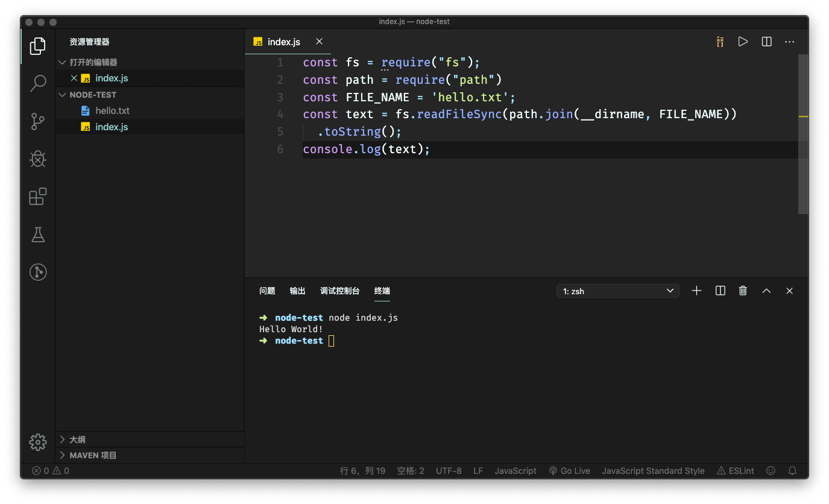Create a new terminal with plus icon
Image resolution: width=829 pixels, height=504 pixels.
click(x=696, y=291)
